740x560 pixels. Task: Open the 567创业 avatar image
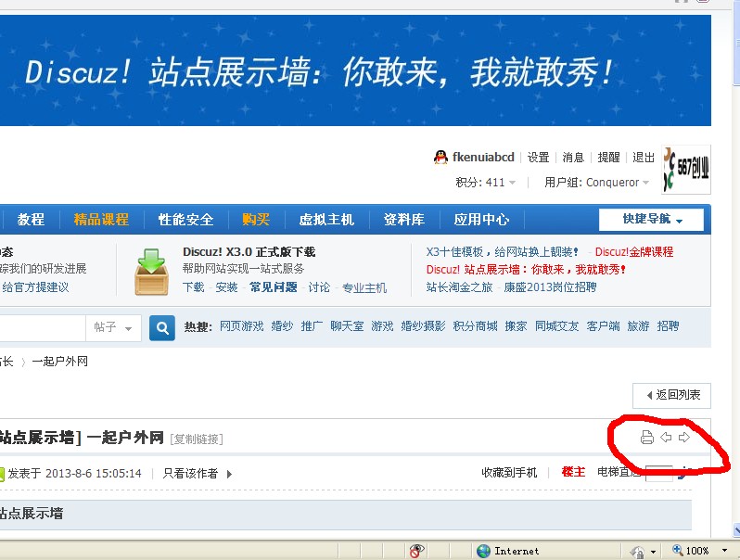[x=686, y=170]
